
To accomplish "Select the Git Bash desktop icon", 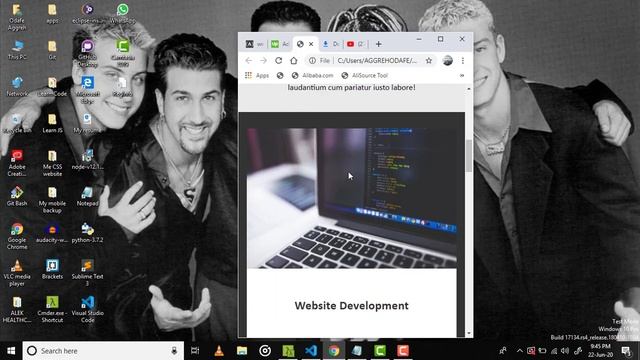I will click(x=17, y=196).
